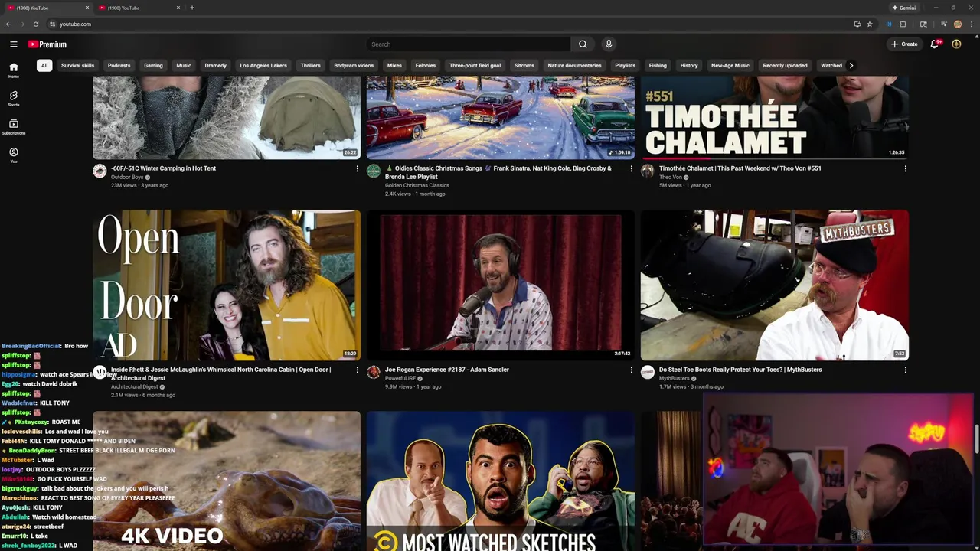This screenshot has width=980, height=551.
Task: Open the MythBusters channel link
Action: (x=675, y=378)
